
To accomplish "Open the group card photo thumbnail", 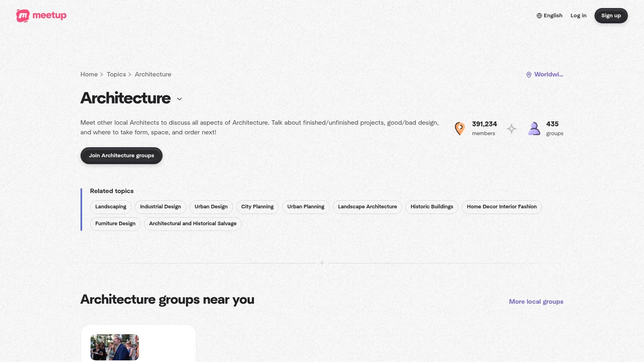I will (x=115, y=347).
